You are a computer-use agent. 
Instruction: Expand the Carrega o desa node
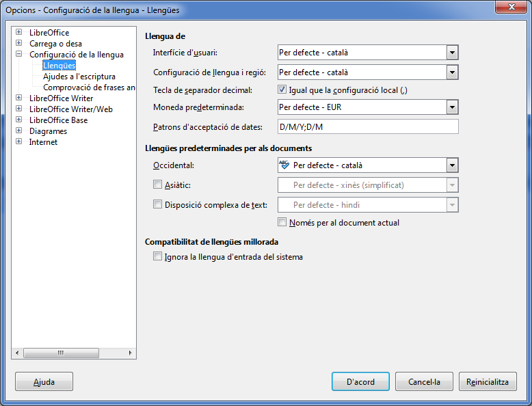click(x=19, y=44)
